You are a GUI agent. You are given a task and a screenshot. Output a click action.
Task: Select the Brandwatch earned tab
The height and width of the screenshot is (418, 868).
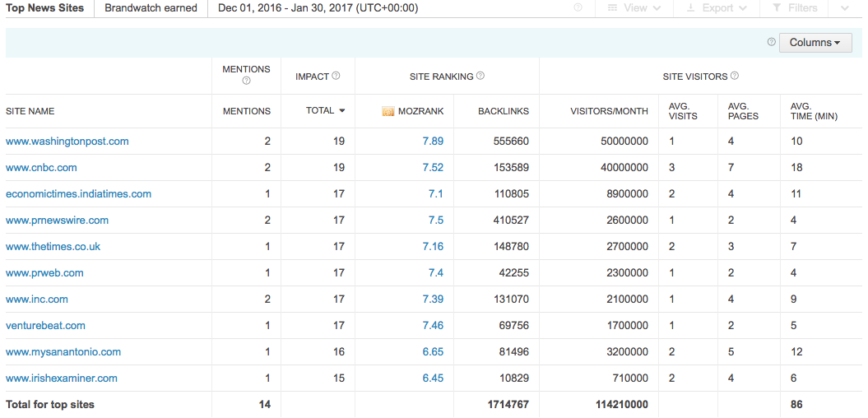click(151, 8)
